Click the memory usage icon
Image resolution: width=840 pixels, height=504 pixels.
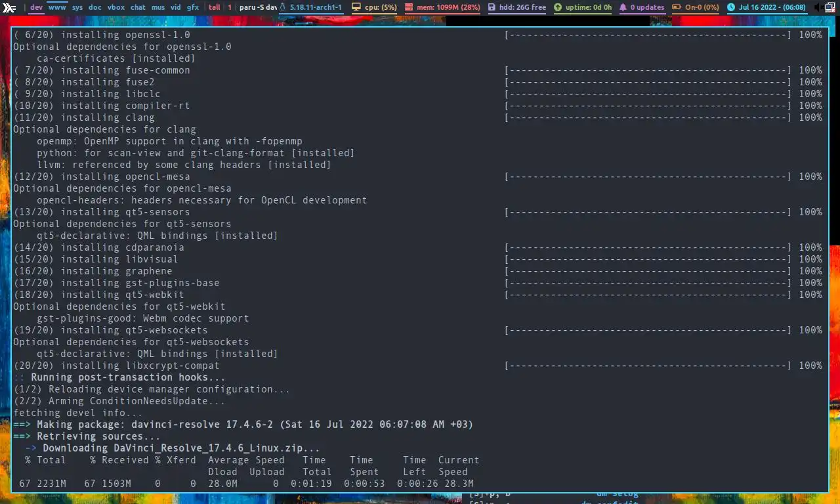click(x=409, y=8)
